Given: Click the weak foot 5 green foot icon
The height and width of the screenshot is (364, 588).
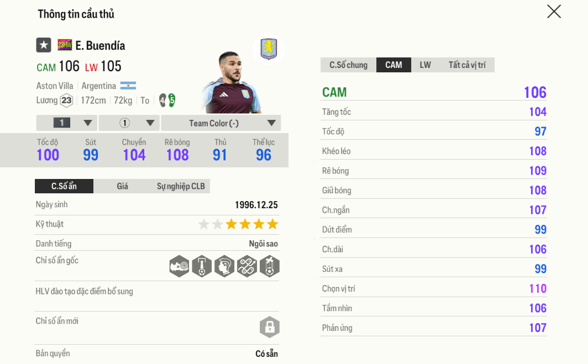Looking at the screenshot, I should click(x=172, y=100).
